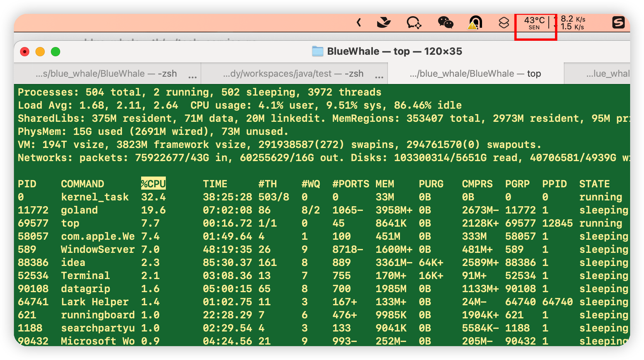
Task: Click the 32.4 CPU value of kernel_task
Action: [x=153, y=197]
